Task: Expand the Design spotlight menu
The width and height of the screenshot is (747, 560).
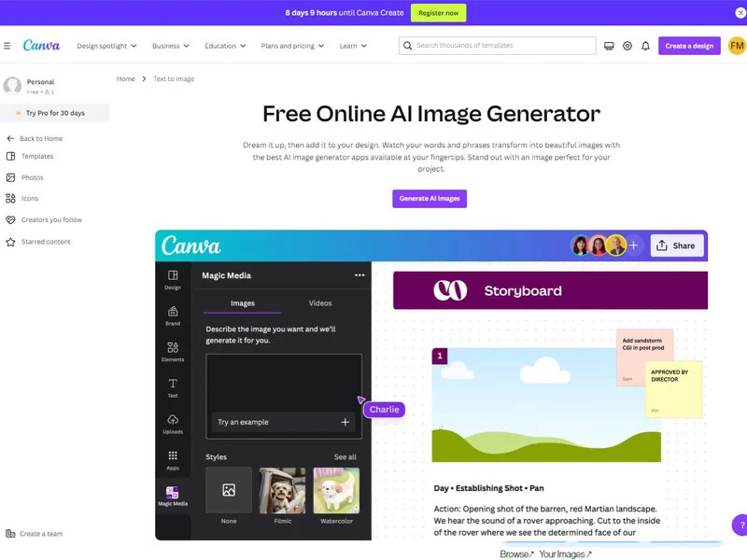Action: (x=106, y=46)
